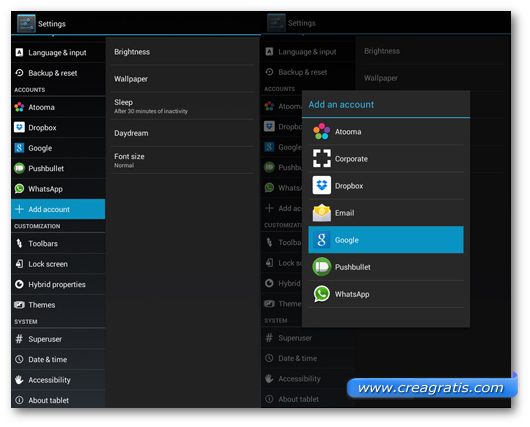
Task: Choose Email in Add an account dialog
Action: tap(386, 213)
